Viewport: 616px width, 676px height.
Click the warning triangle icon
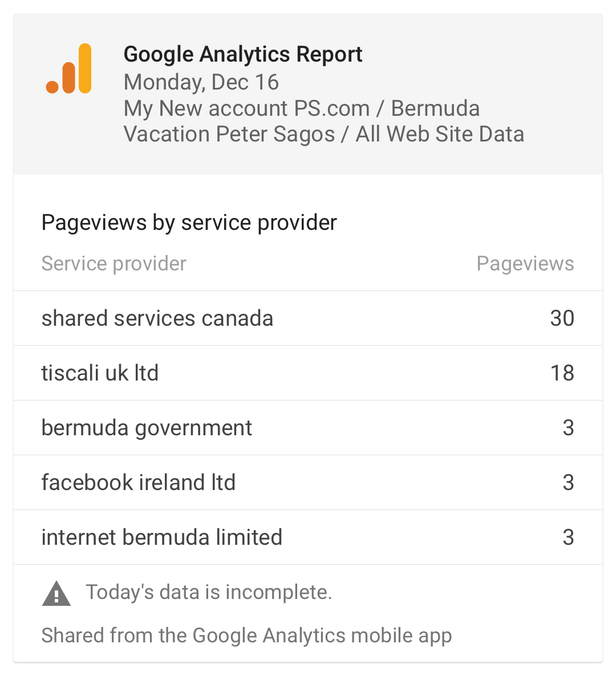coord(56,594)
